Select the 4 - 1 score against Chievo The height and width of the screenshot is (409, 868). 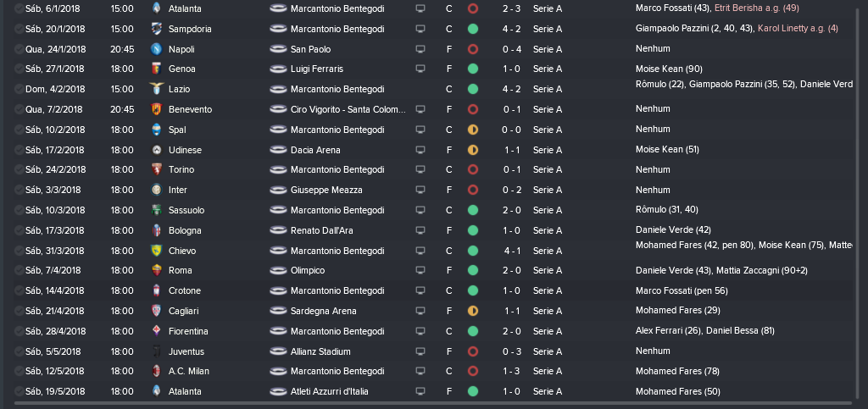(511, 251)
